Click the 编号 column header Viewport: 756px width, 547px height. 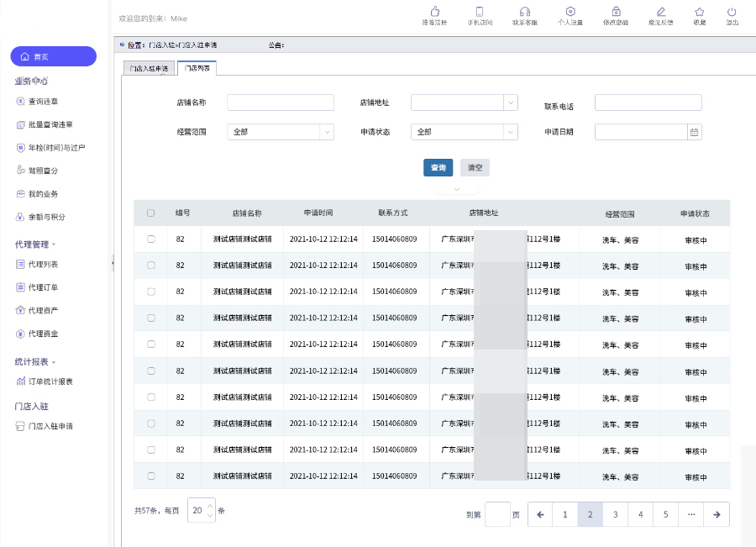183,213
